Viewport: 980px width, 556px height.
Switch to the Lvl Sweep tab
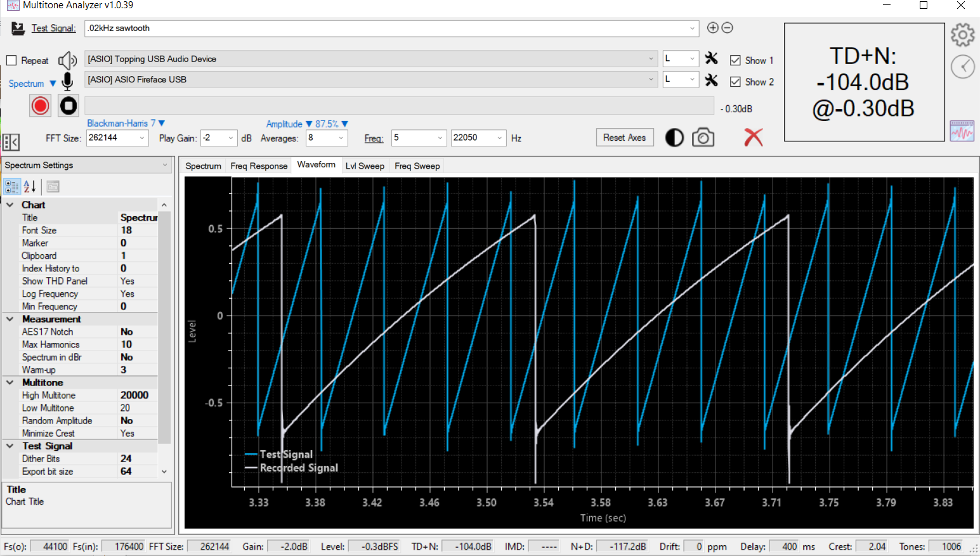tap(365, 166)
